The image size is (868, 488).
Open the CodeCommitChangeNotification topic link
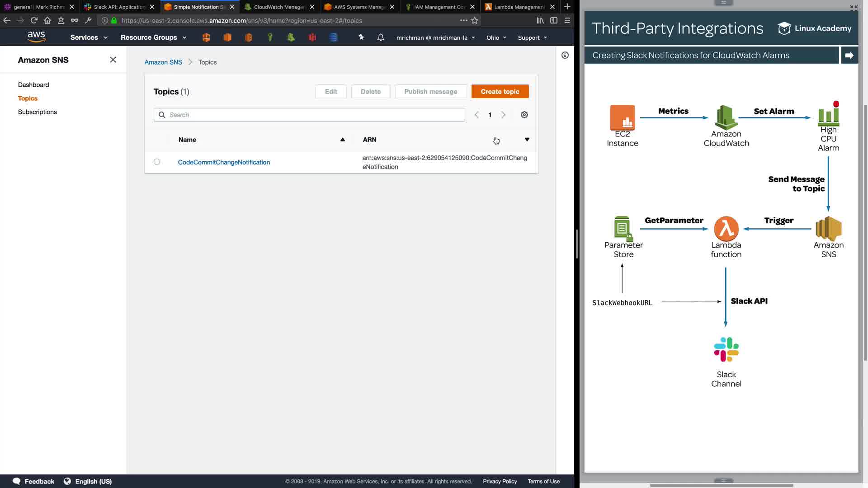(x=224, y=162)
